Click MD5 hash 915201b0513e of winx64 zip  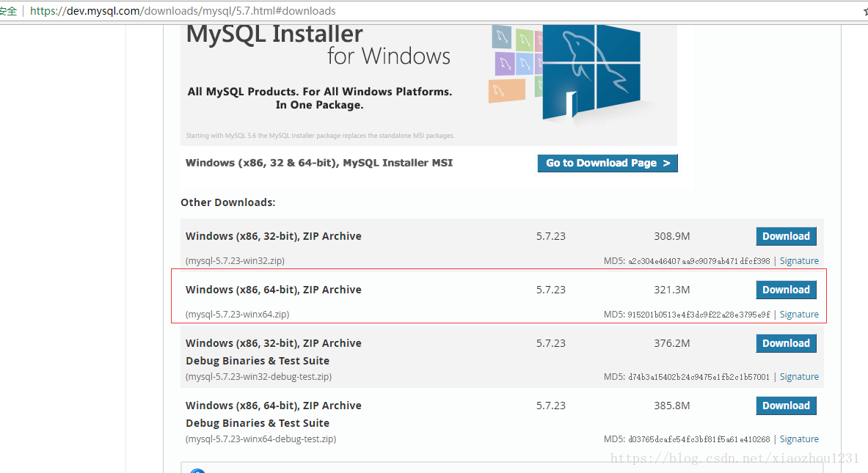pos(699,315)
